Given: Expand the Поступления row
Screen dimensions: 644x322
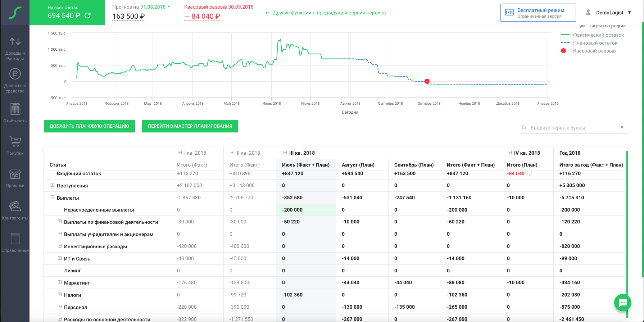Looking at the screenshot, I should [53, 185].
